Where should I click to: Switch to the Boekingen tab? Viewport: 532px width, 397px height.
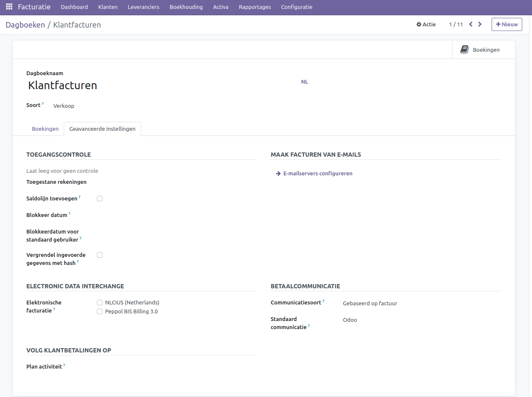[45, 129]
